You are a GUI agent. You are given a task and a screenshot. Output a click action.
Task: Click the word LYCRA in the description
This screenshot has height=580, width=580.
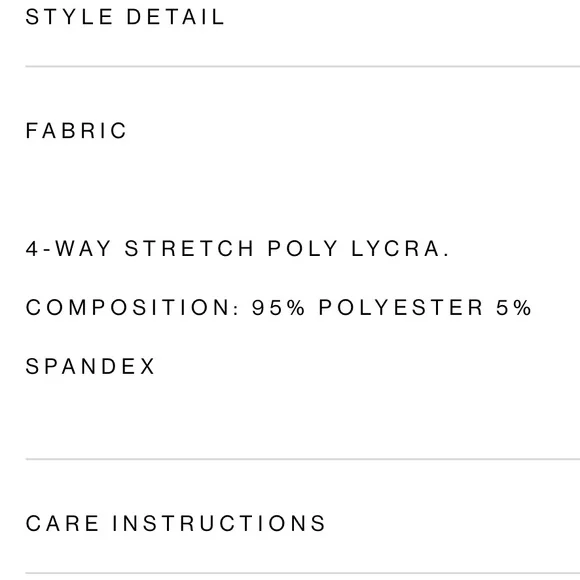click(400, 248)
